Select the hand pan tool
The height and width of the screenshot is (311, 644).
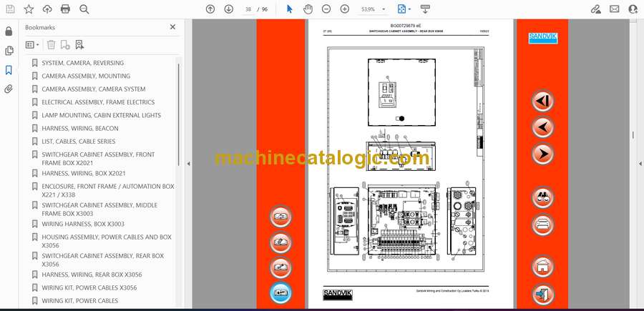tap(308, 9)
